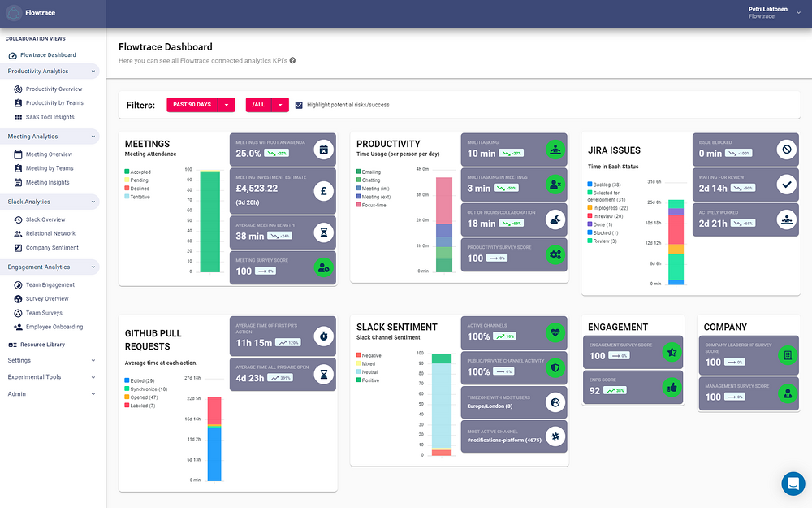Click the Company Sentiment icon
The width and height of the screenshot is (812, 508).
coord(18,248)
